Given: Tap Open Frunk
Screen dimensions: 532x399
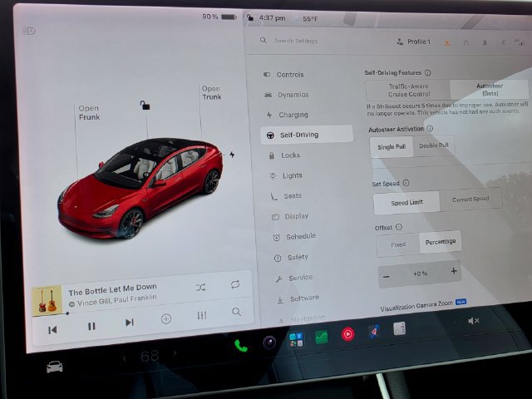Looking at the screenshot, I should [89, 113].
